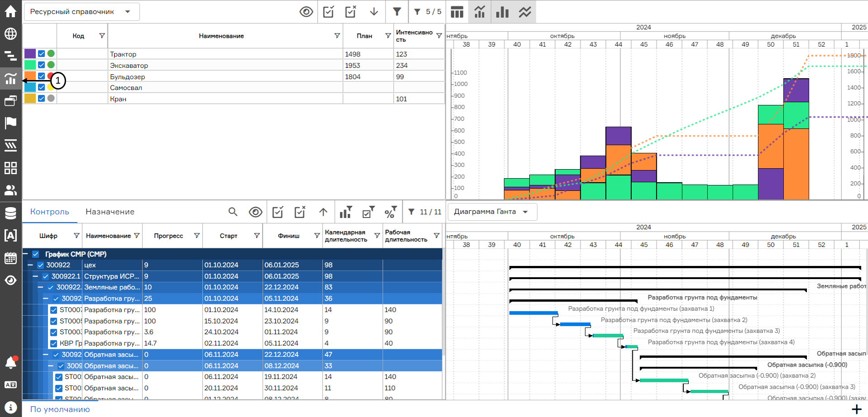868x417 pixels.
Task: Click the purple Трактор color swatch
Action: click(30, 54)
